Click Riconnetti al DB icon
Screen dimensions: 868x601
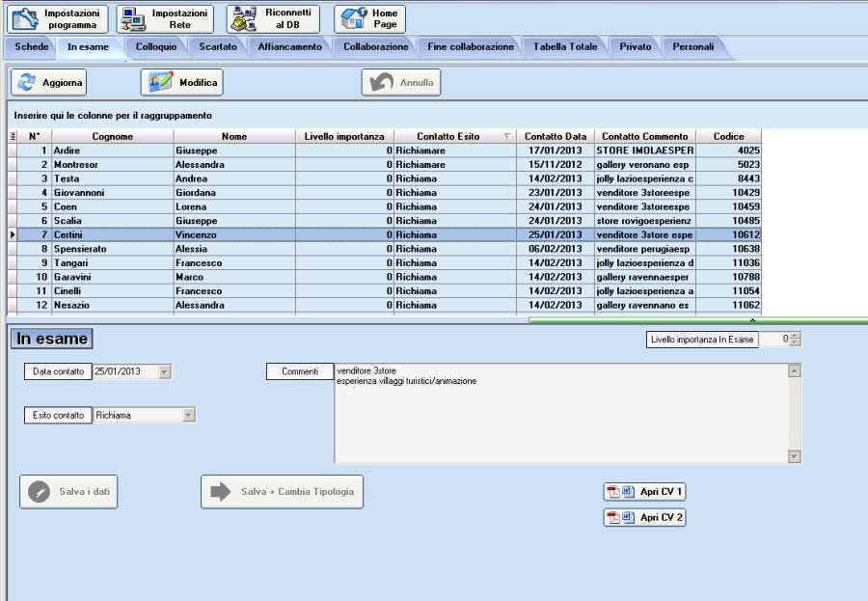coord(244,19)
